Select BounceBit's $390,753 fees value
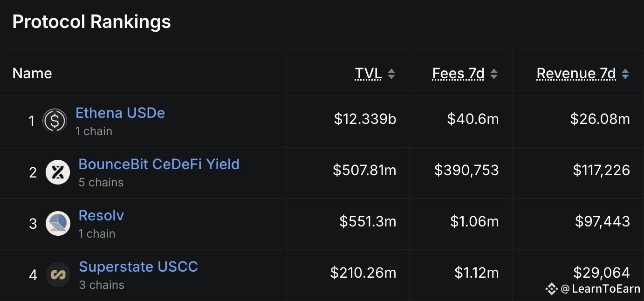 (x=466, y=171)
